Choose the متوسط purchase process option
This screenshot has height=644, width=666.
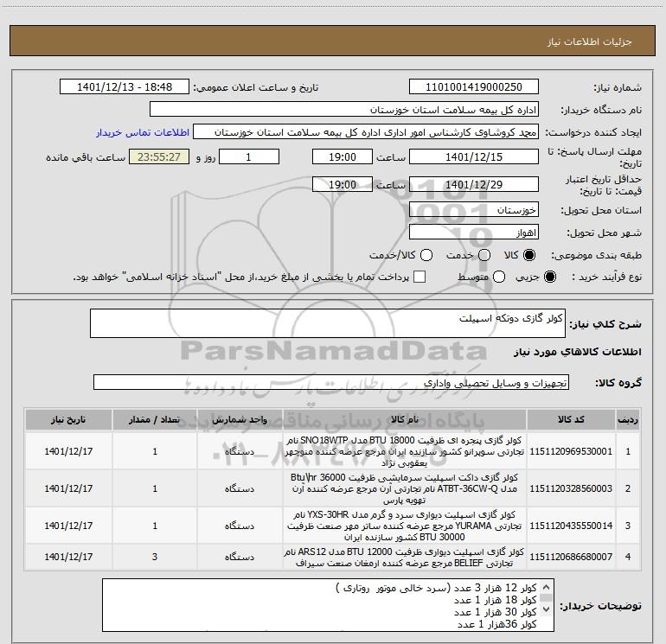pyautogui.click(x=499, y=277)
